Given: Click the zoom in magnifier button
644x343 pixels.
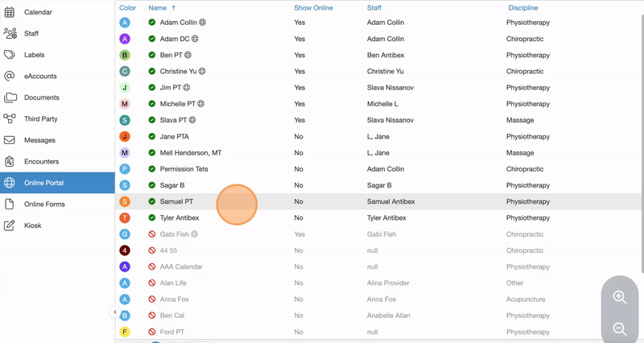Looking at the screenshot, I should [620, 297].
